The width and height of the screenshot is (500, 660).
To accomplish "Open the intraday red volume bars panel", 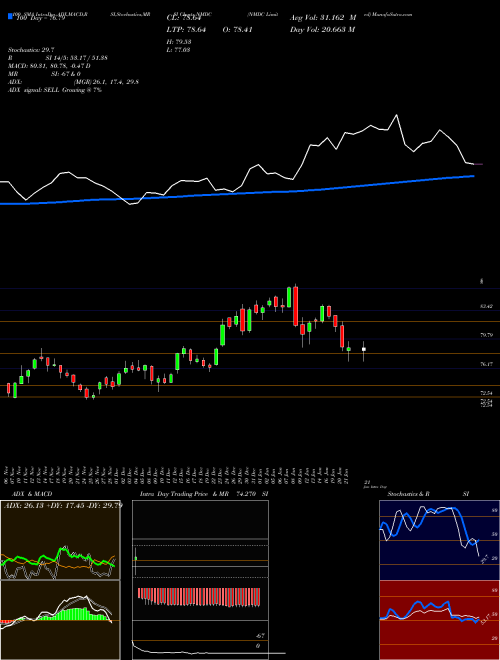I will click(x=200, y=598).
